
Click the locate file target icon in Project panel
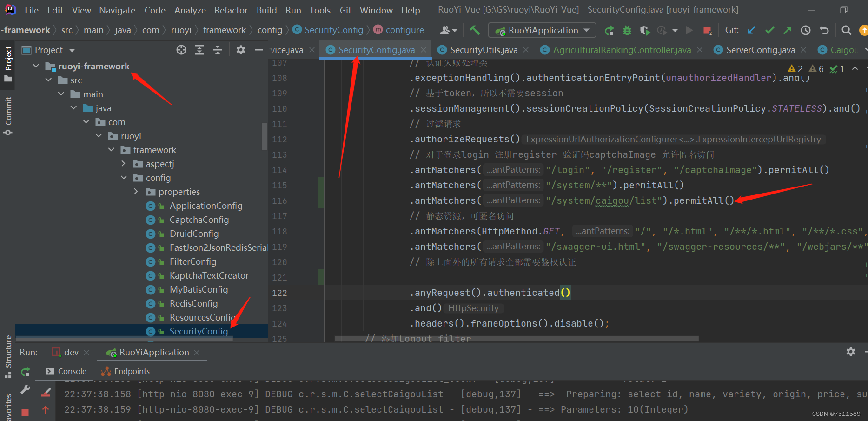click(x=181, y=50)
